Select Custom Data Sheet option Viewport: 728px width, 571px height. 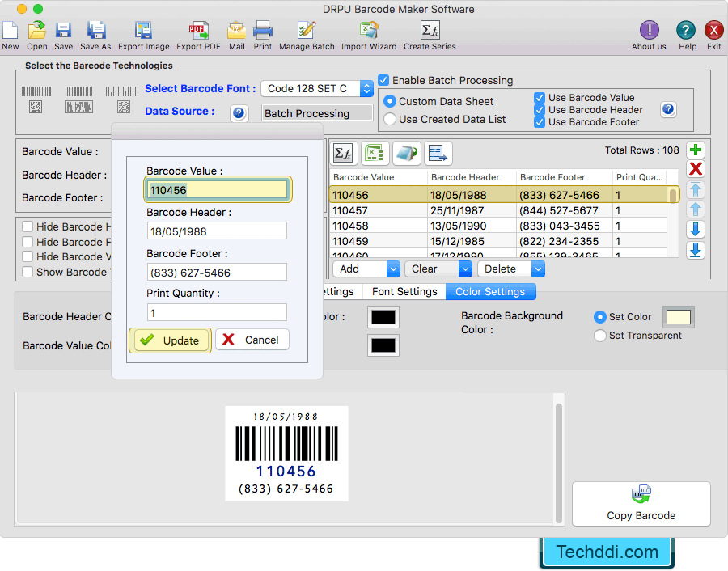coord(390,101)
